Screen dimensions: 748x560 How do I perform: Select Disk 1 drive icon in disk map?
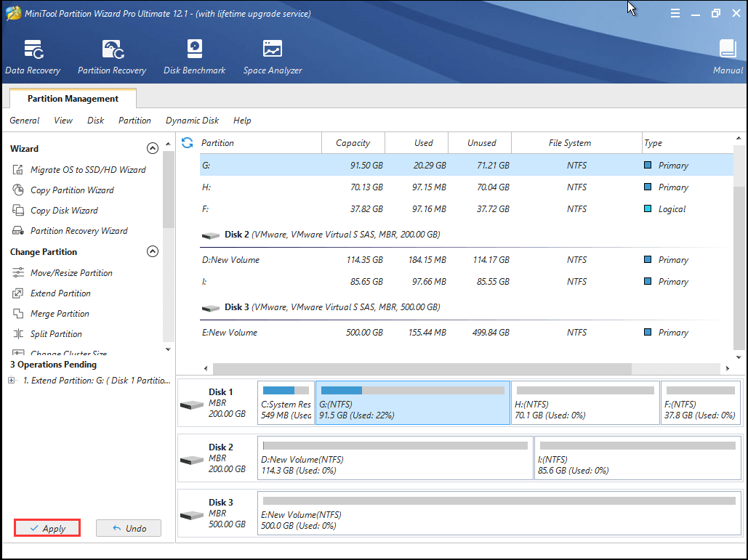pos(192,405)
